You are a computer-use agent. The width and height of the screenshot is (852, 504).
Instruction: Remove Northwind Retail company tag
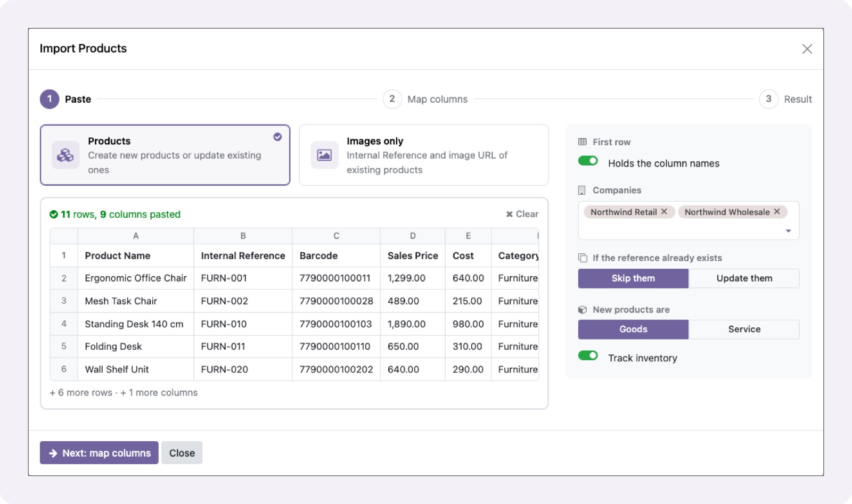(x=664, y=212)
